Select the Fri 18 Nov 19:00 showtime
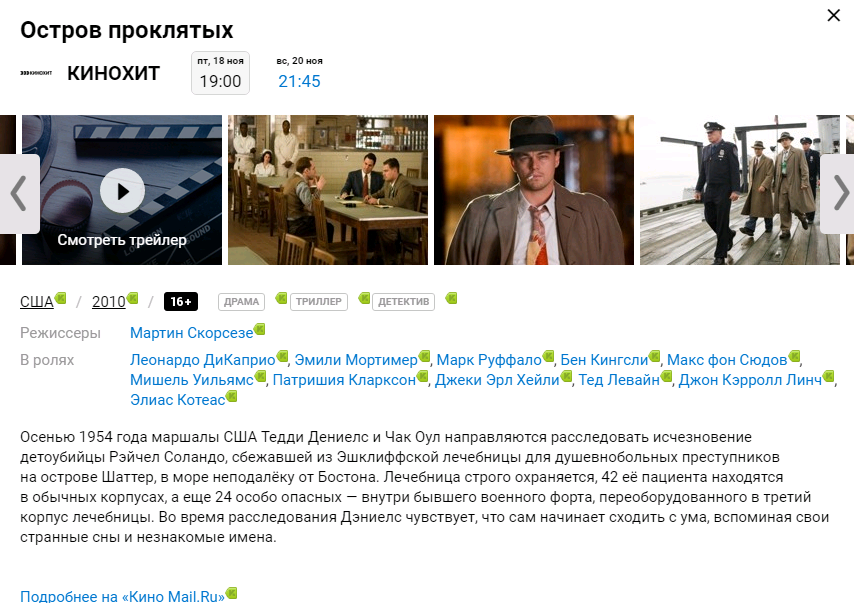Screen dimensions: 854x603 (x=220, y=73)
